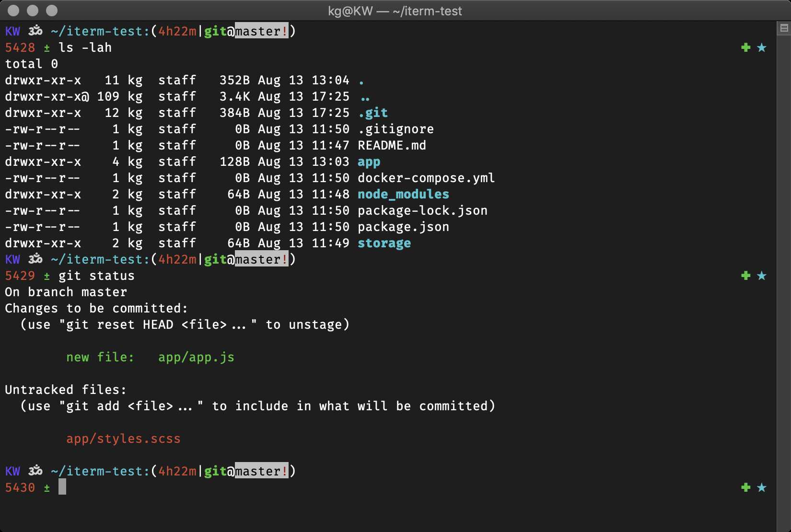Click the 11:47 timestamp of README.md
Image resolution: width=791 pixels, height=532 pixels.
click(331, 145)
